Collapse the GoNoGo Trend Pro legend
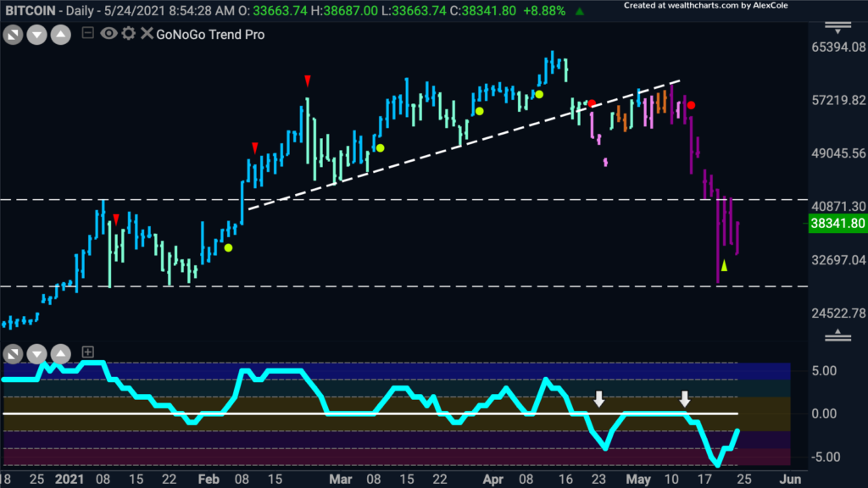The width and height of the screenshot is (868, 488). [x=88, y=34]
